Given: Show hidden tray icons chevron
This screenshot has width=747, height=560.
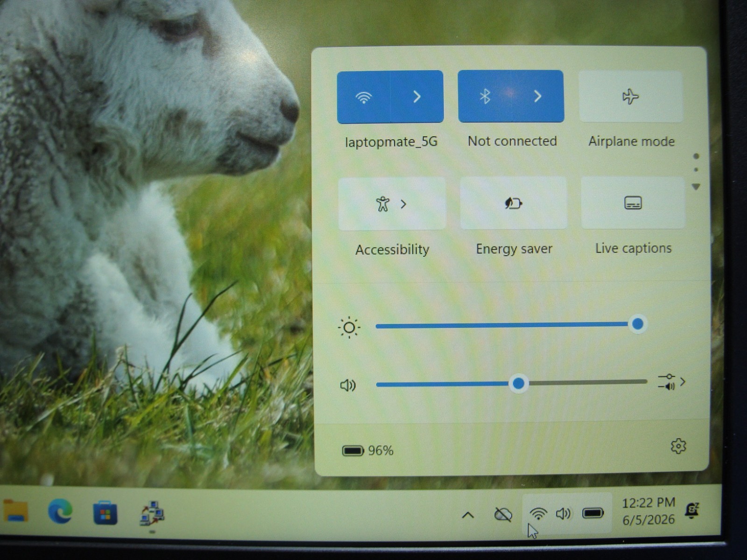Looking at the screenshot, I should pos(468,515).
